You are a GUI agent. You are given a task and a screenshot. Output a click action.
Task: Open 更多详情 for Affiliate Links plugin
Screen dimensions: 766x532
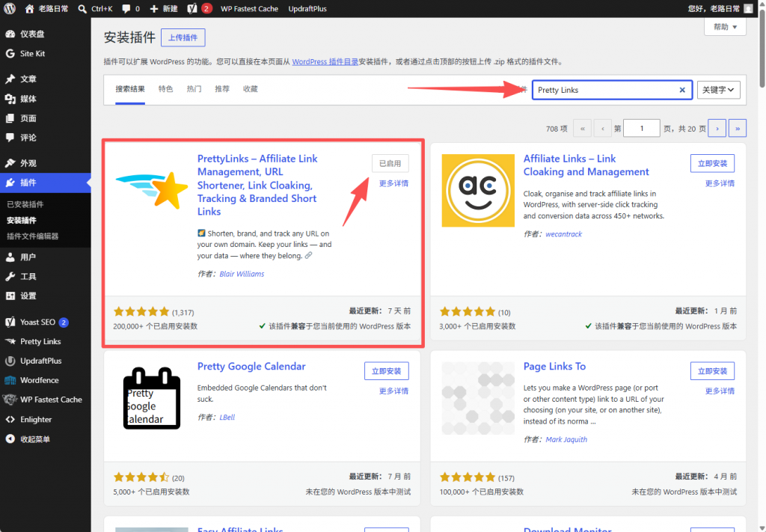pyautogui.click(x=720, y=183)
